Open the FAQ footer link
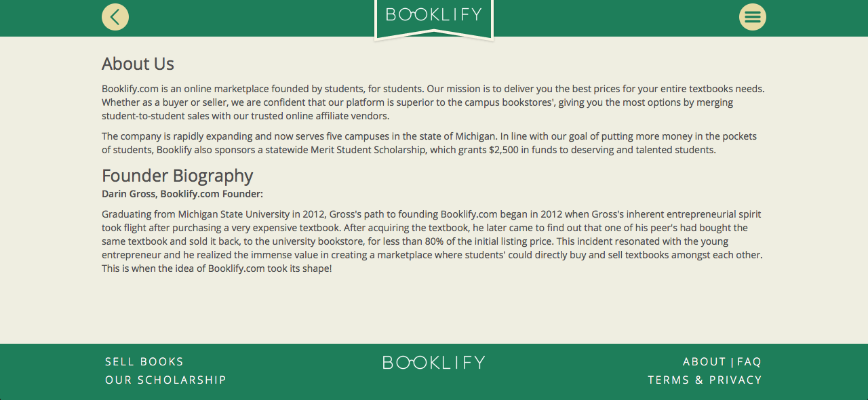Image resolution: width=868 pixels, height=400 pixels. click(x=749, y=362)
